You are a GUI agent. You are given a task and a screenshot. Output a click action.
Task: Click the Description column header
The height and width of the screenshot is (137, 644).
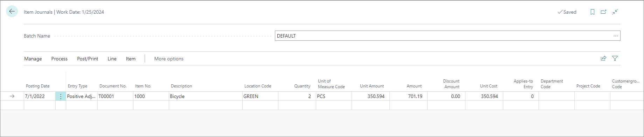(x=181, y=86)
